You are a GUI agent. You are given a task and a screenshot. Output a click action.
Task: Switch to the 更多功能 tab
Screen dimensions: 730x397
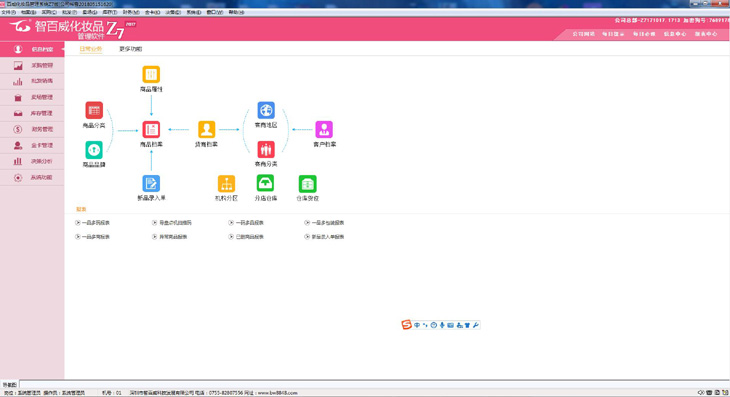tap(130, 49)
